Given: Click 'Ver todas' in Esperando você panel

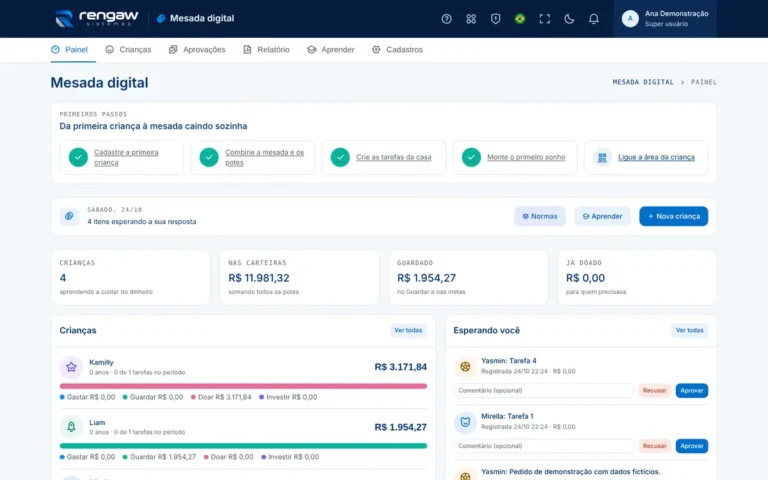Looking at the screenshot, I should (689, 330).
